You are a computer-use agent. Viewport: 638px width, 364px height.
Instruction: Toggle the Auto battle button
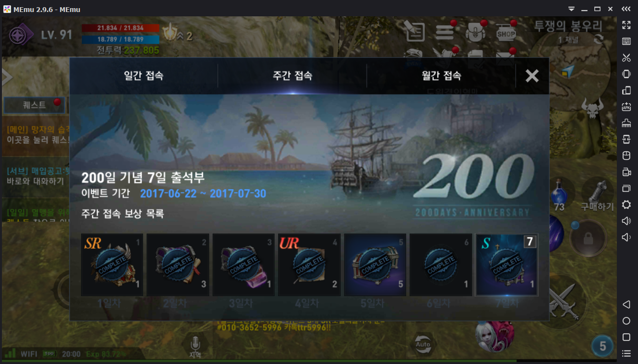point(423,344)
